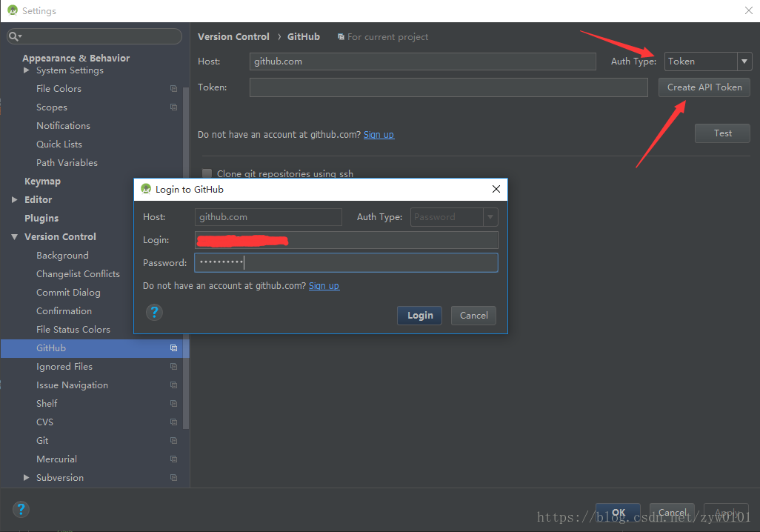Viewport: 760px width, 532px height.
Task: Select Background in the settings tree
Action: click(x=62, y=256)
